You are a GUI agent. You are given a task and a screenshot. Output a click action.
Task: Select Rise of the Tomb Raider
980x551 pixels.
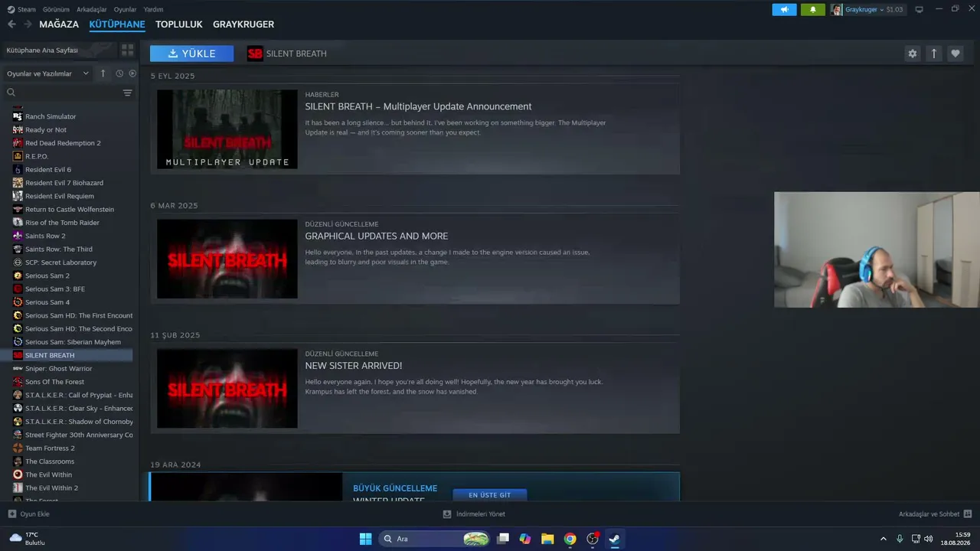62,223
